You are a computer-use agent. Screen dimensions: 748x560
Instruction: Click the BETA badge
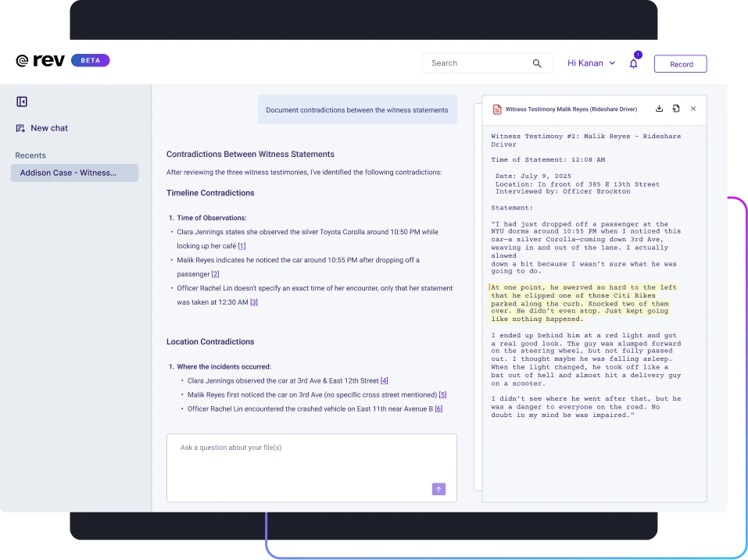90,60
